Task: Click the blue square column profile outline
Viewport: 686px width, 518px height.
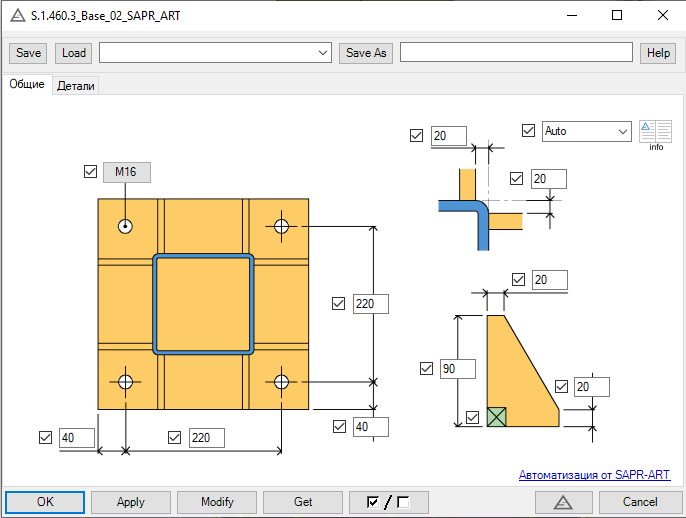Action: [203, 304]
